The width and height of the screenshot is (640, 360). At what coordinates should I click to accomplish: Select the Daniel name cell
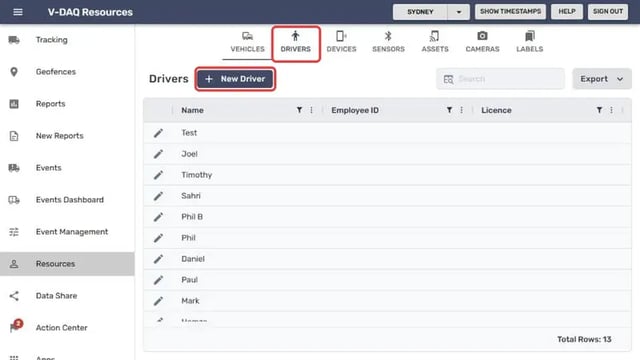[x=193, y=259]
